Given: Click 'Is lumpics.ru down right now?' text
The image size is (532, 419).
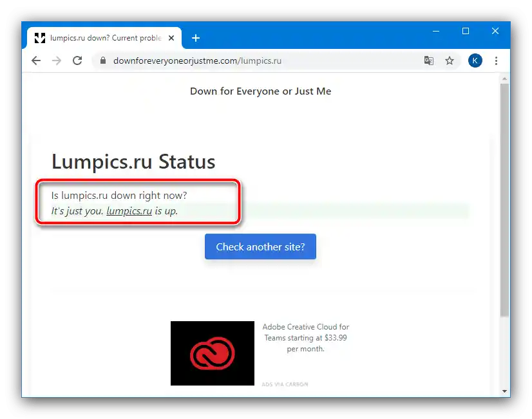Looking at the screenshot, I should tap(119, 195).
